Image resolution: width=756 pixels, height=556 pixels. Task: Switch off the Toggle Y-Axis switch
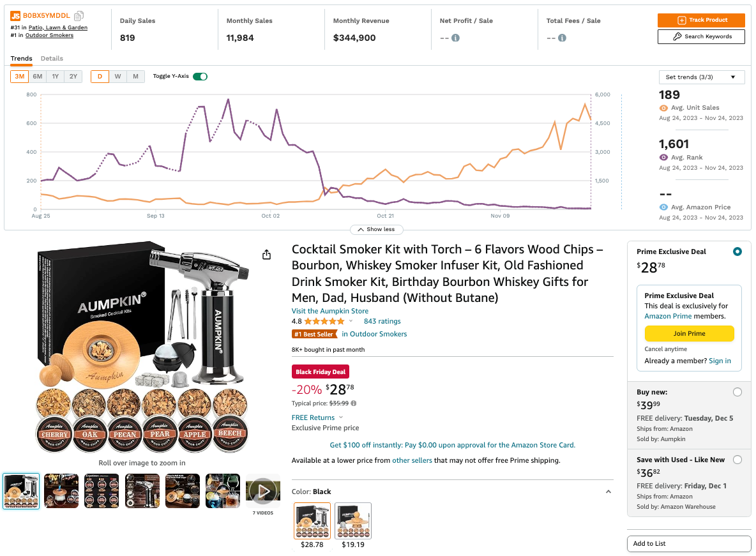200,77
